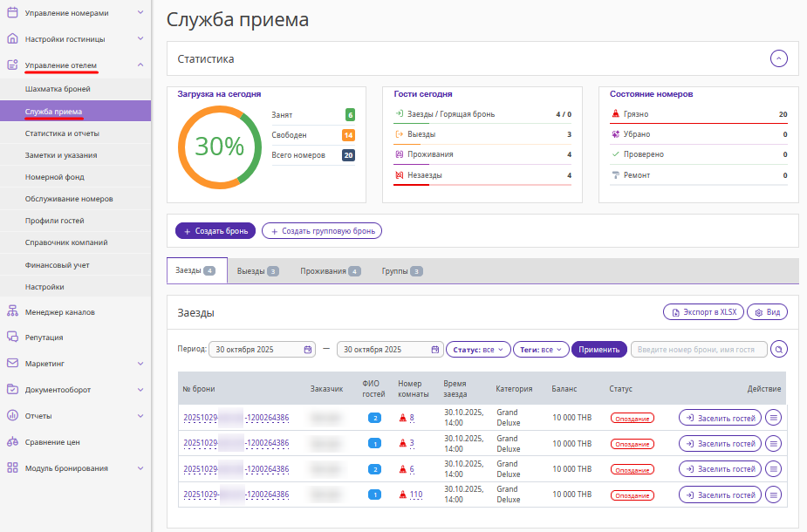
Task: Switch to the Проживания tab
Action: [330, 271]
